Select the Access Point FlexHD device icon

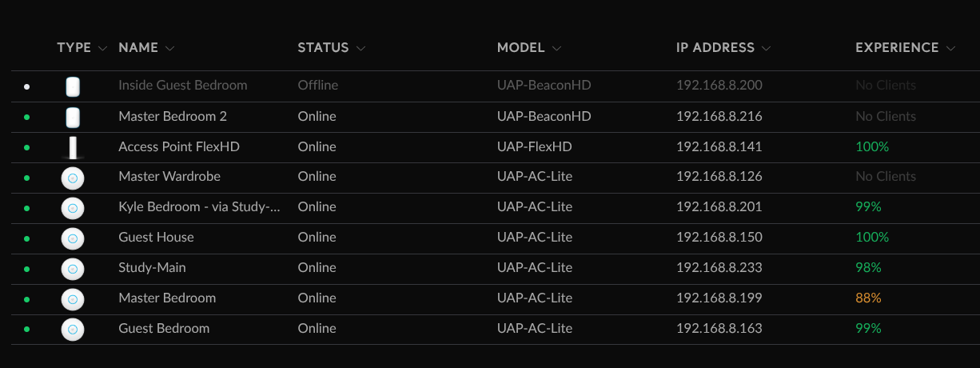73,148
